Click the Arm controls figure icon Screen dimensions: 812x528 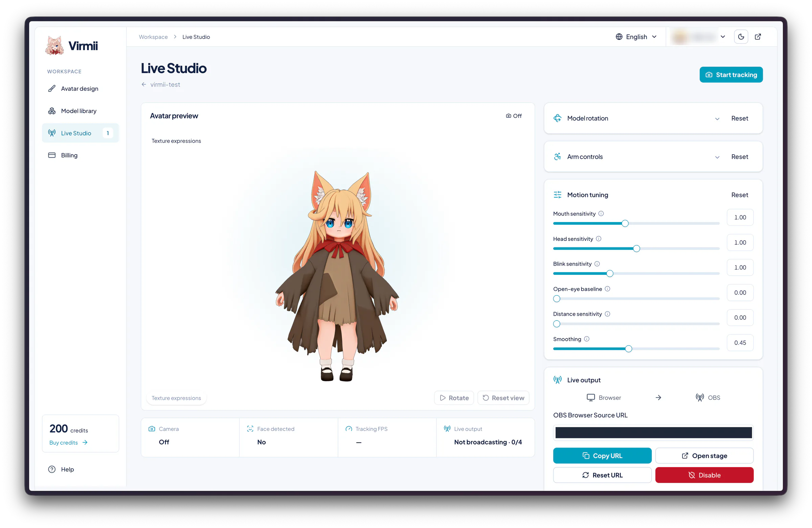(558, 157)
